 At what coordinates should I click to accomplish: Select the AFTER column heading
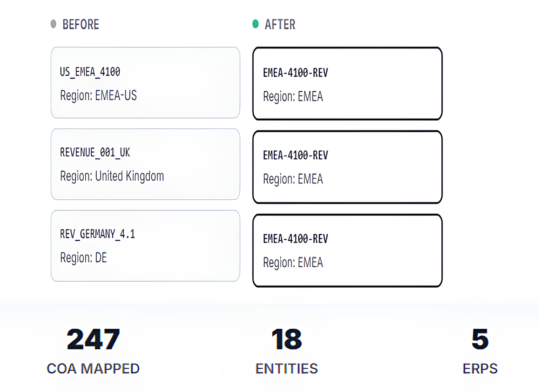pyautogui.click(x=280, y=24)
